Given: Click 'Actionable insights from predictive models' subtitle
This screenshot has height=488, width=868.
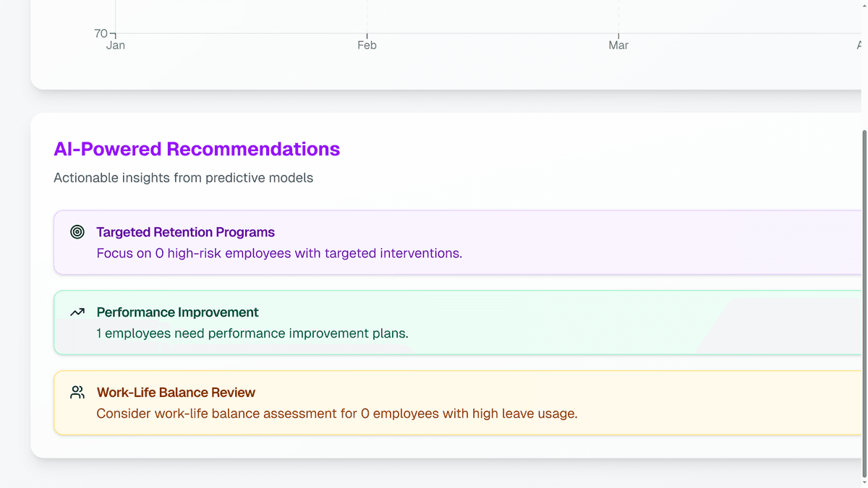Looking at the screenshot, I should pyautogui.click(x=183, y=178).
